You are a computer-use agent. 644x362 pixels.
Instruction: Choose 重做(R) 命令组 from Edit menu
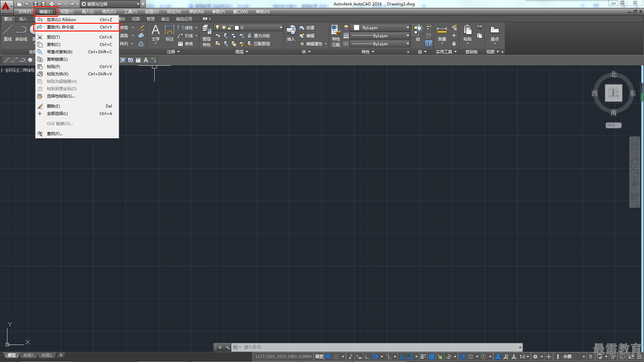click(x=77, y=27)
